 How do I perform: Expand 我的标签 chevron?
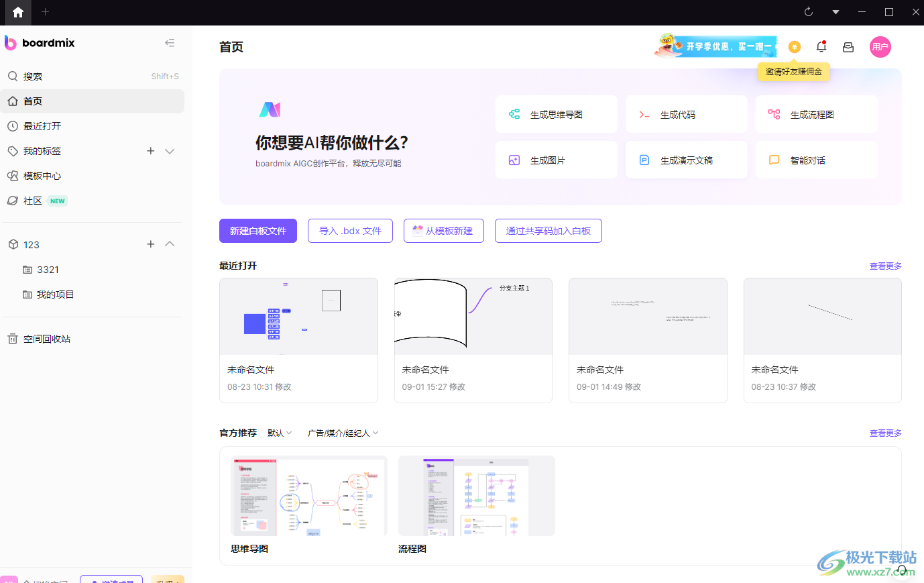[170, 151]
